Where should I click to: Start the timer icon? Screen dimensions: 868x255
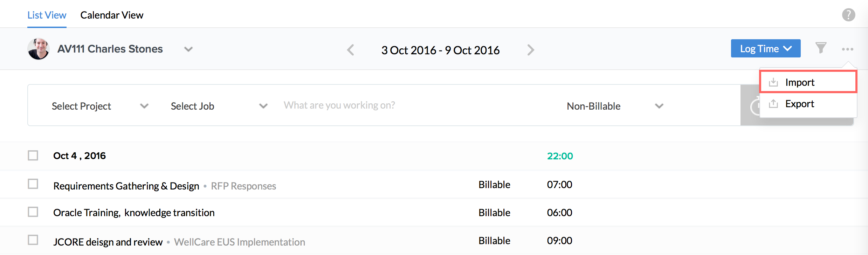754,106
